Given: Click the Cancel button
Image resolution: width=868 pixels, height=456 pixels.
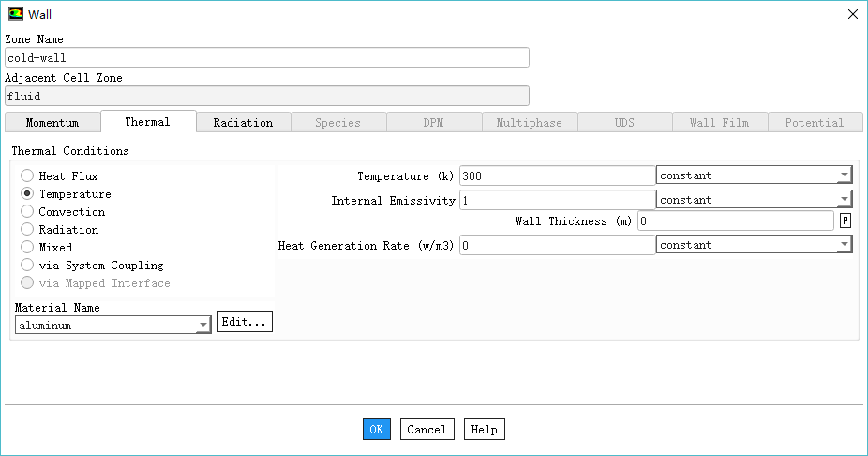Looking at the screenshot, I should point(427,430).
